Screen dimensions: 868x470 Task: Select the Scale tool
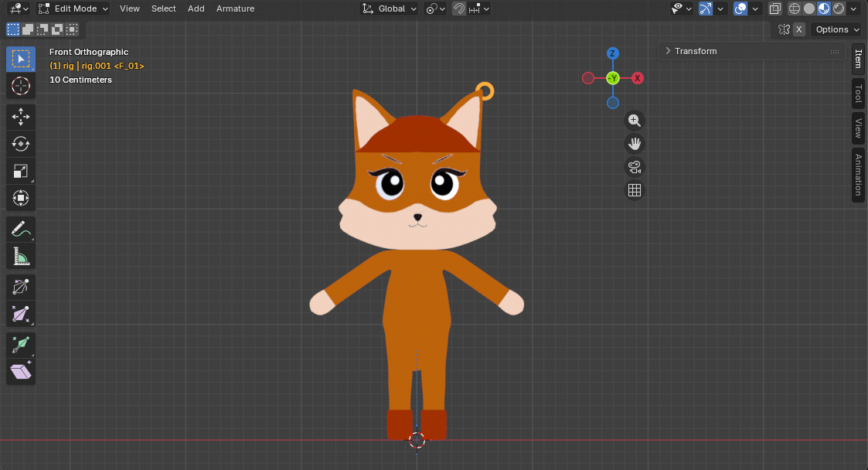pyautogui.click(x=21, y=171)
